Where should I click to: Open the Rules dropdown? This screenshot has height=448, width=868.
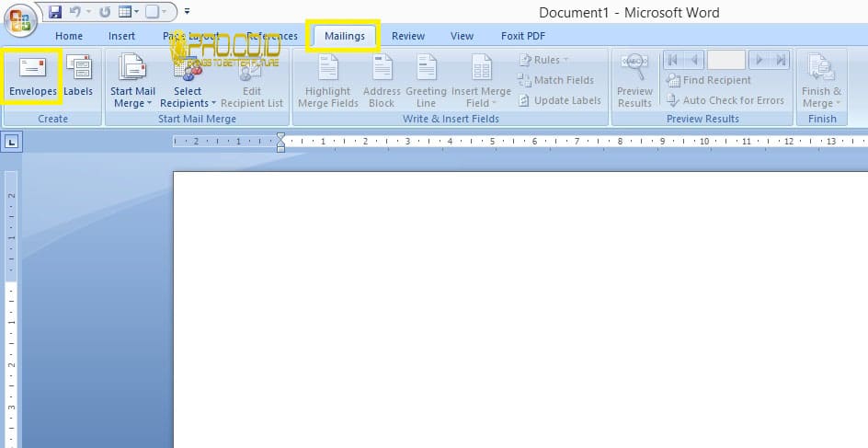coord(543,60)
